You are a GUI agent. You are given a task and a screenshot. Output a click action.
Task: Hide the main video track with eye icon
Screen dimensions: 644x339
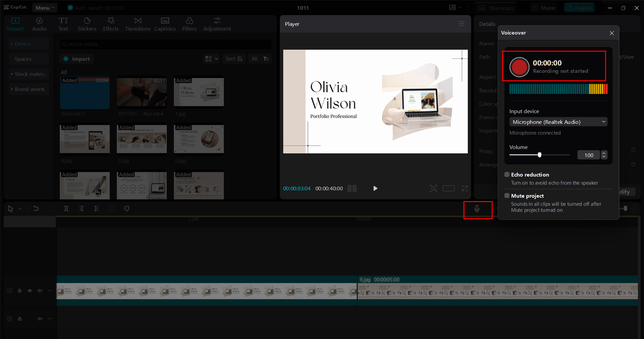pos(30,291)
